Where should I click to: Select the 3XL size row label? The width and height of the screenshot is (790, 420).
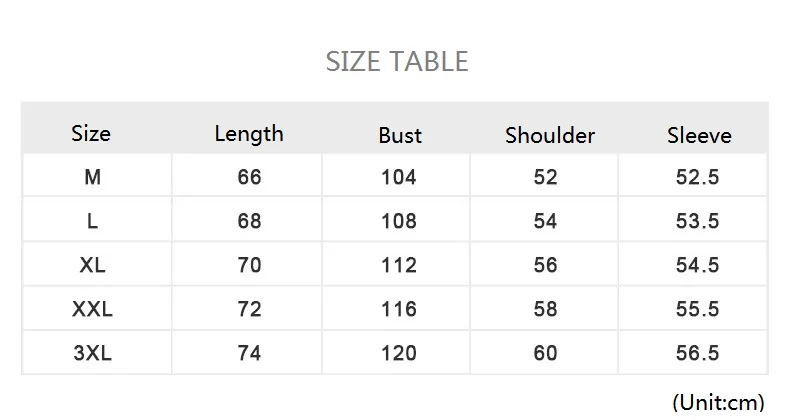point(92,353)
